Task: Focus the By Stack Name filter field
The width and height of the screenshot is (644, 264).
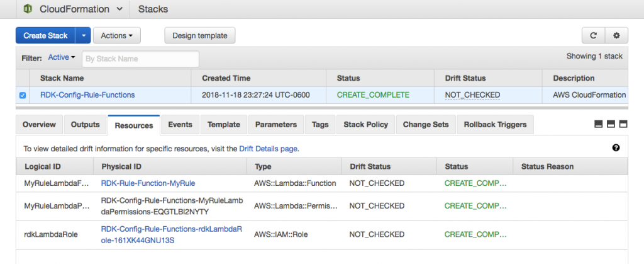Action: (140, 59)
